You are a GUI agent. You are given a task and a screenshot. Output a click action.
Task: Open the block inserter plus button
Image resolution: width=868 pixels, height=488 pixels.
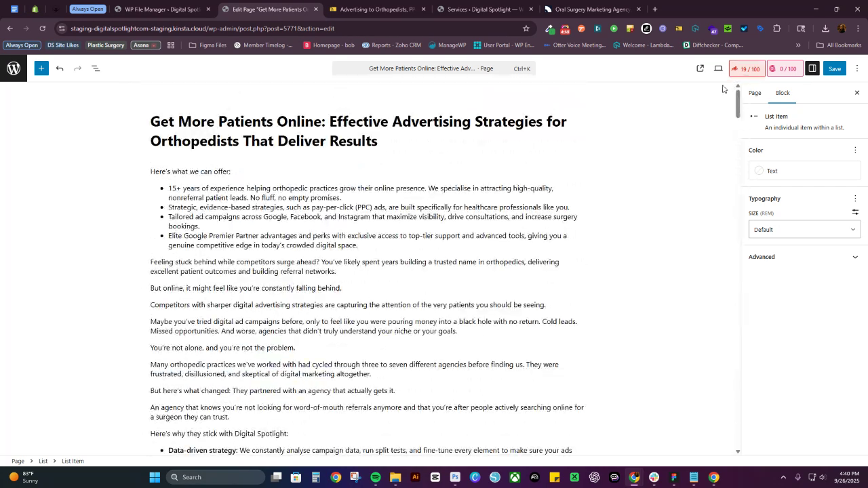point(41,68)
